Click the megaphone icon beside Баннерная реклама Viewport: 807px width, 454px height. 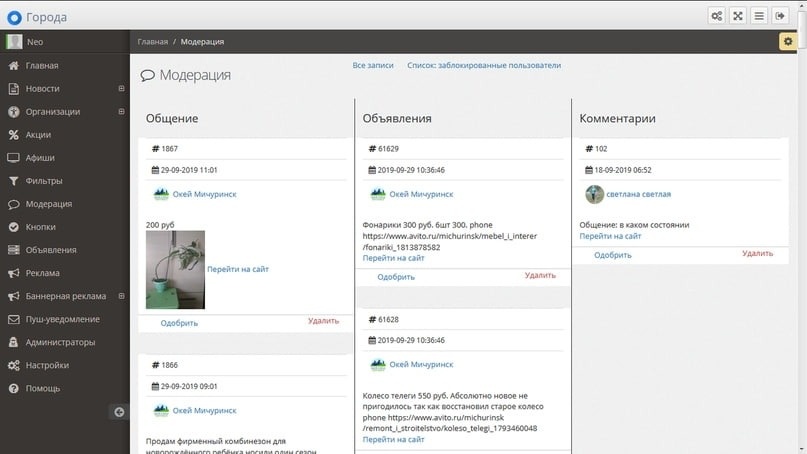pos(13,296)
